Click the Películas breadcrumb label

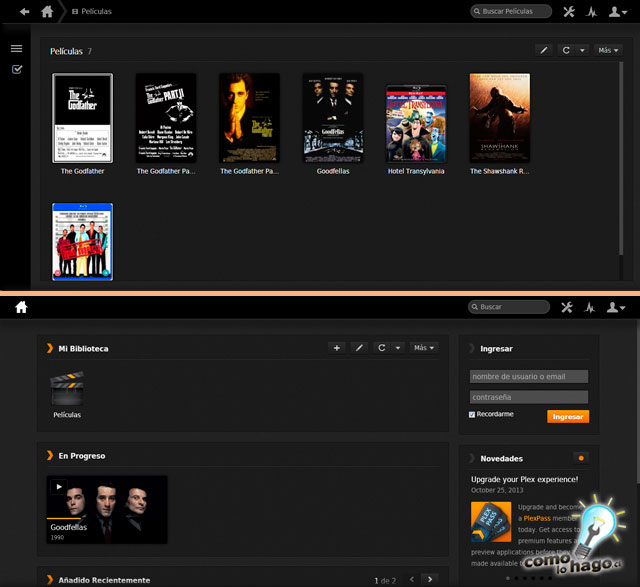click(x=96, y=11)
